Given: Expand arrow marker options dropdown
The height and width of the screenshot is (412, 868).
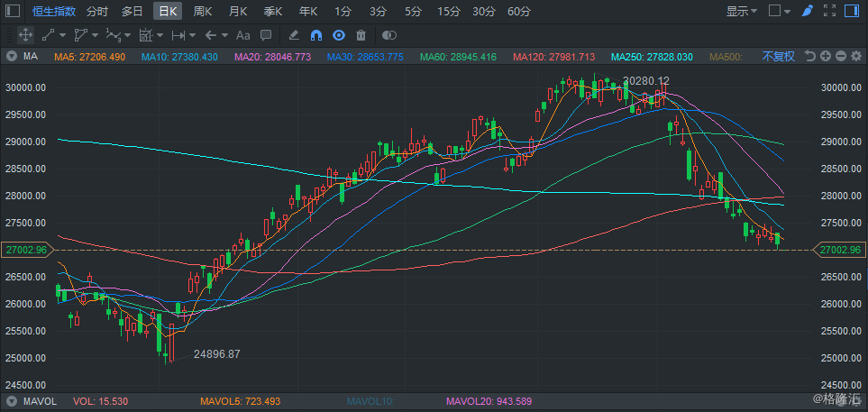Looking at the screenshot, I should pos(224,35).
